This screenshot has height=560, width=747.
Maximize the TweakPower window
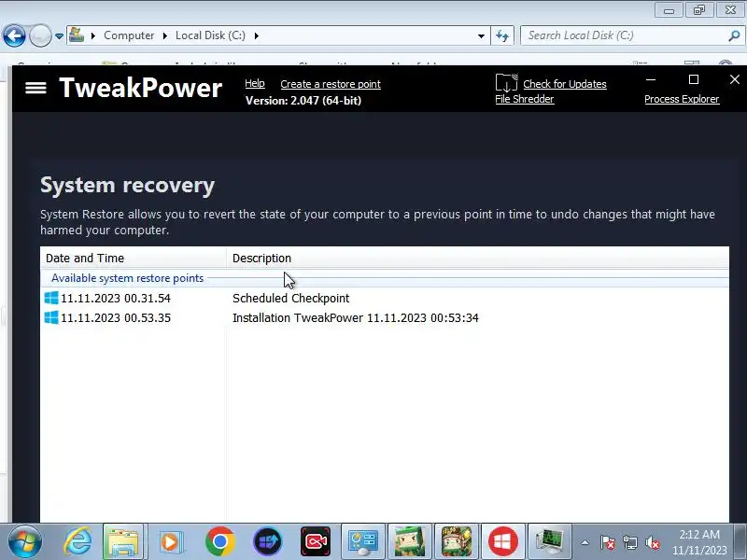click(x=694, y=79)
